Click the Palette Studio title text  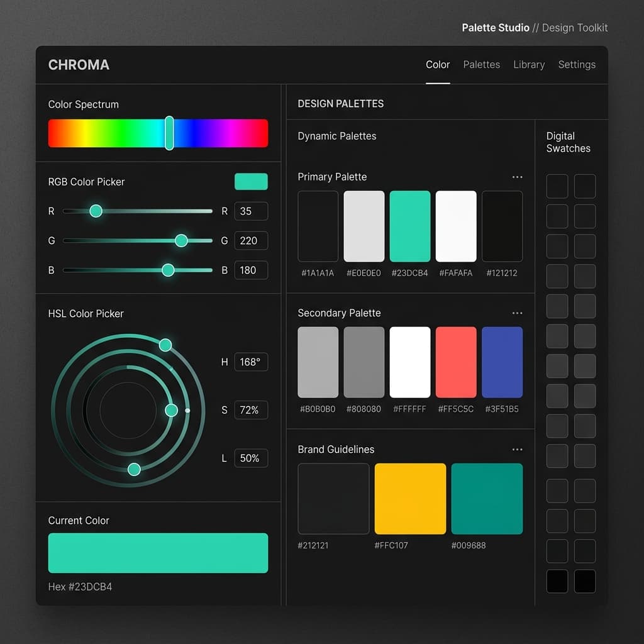pos(496,28)
